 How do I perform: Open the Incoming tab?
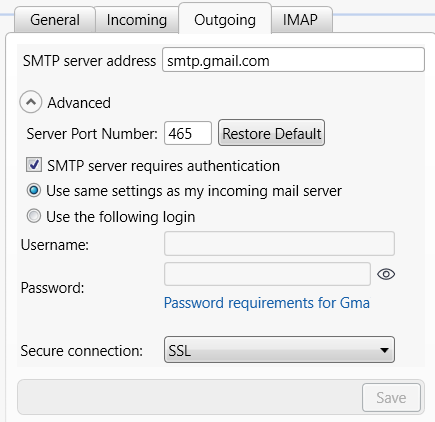click(137, 20)
